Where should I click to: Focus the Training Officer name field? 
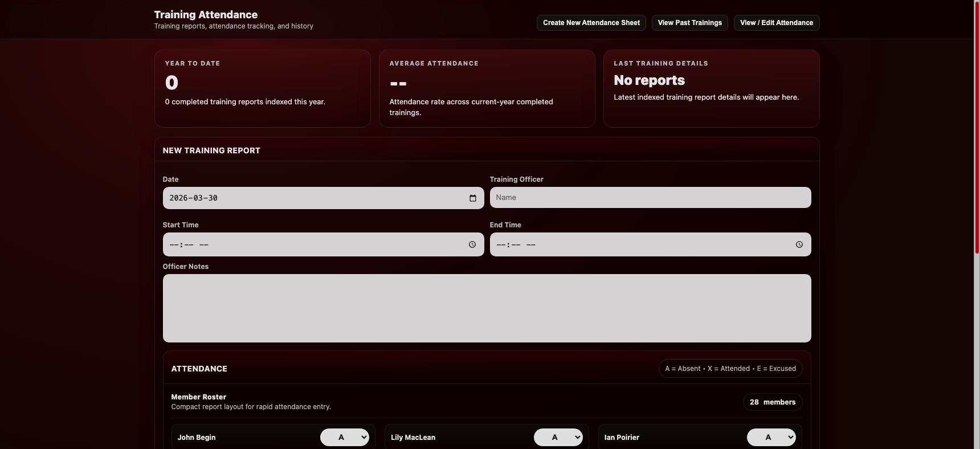click(650, 198)
